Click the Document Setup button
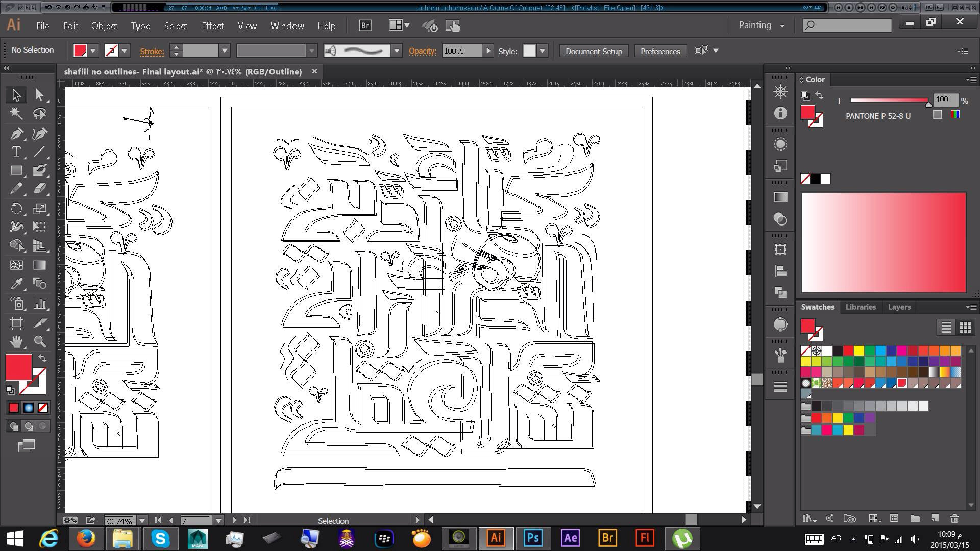 (594, 51)
